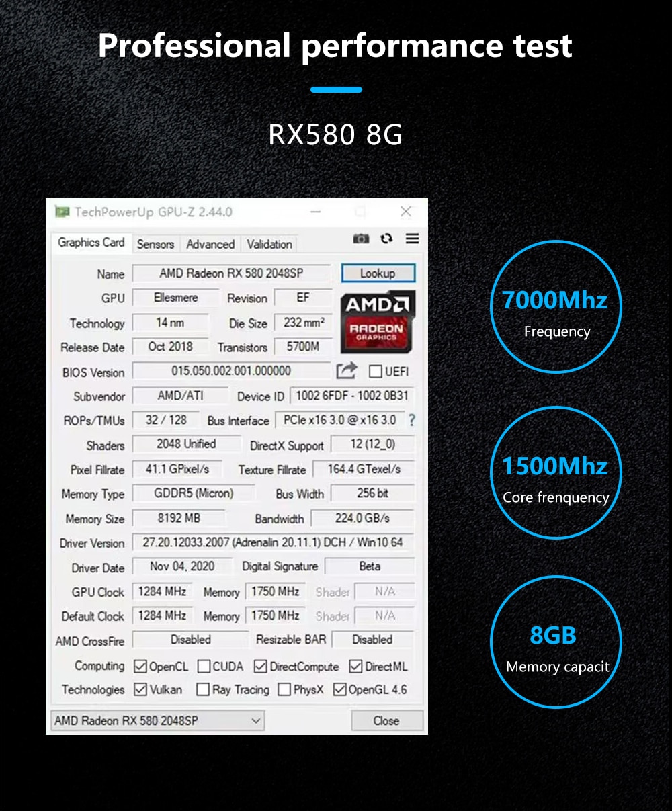This screenshot has height=811, width=672.
Task: Click the TechPowerUp GPU-Z 2.44.0 title text
Action: 153,212
